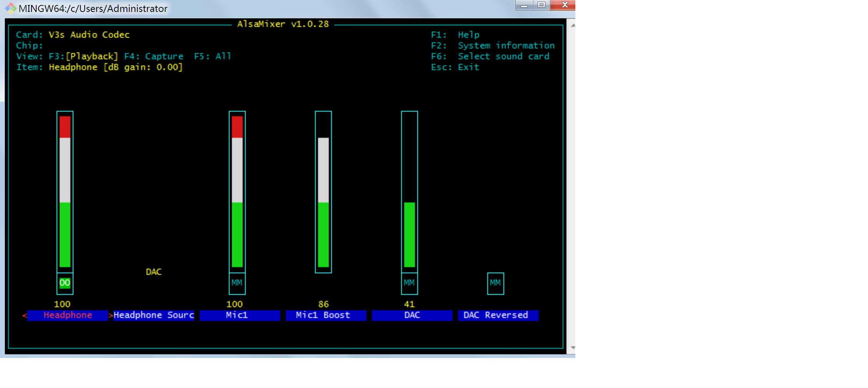Viewport: 868px width, 388px height.
Task: Click the DAC volume bar
Action: click(x=410, y=191)
